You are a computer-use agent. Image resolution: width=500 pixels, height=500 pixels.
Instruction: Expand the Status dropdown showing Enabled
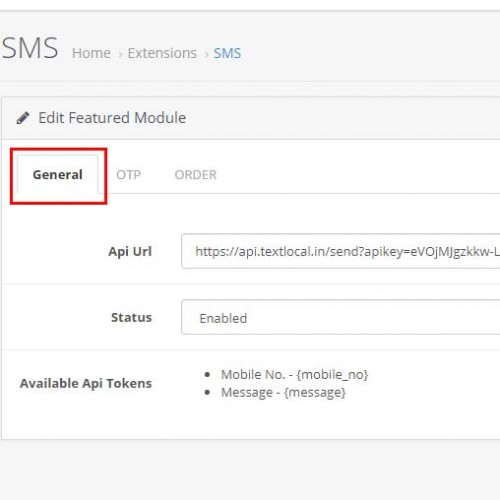(340, 317)
